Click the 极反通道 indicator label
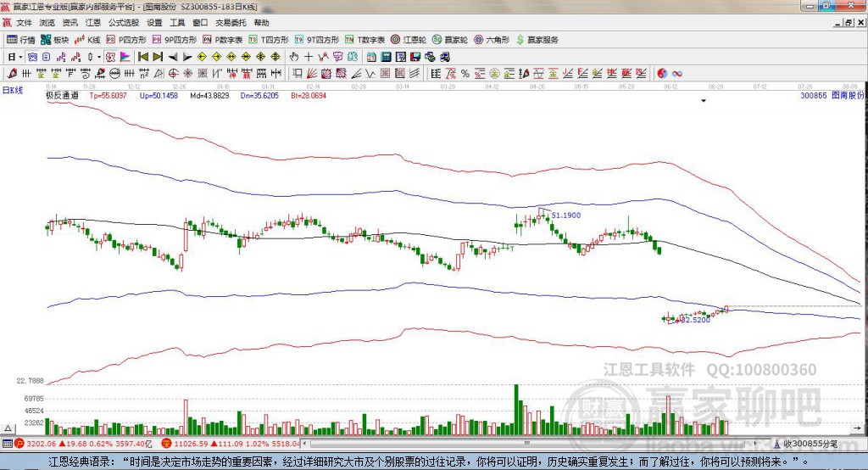 62,95
